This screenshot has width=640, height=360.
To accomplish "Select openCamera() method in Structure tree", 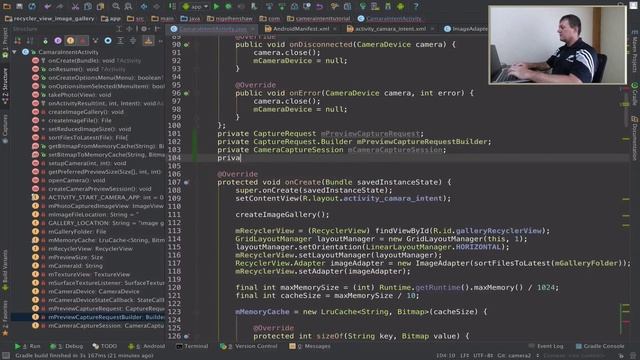I will (x=76, y=180).
